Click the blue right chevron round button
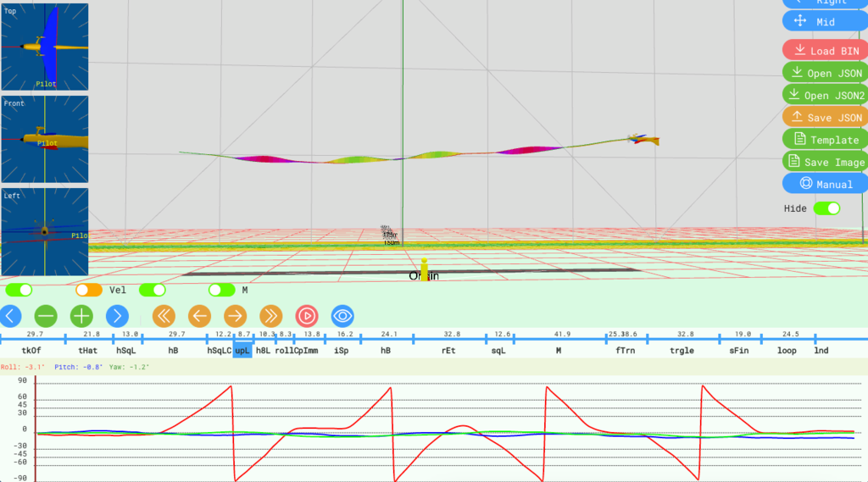This screenshot has height=482, width=868. point(117,316)
